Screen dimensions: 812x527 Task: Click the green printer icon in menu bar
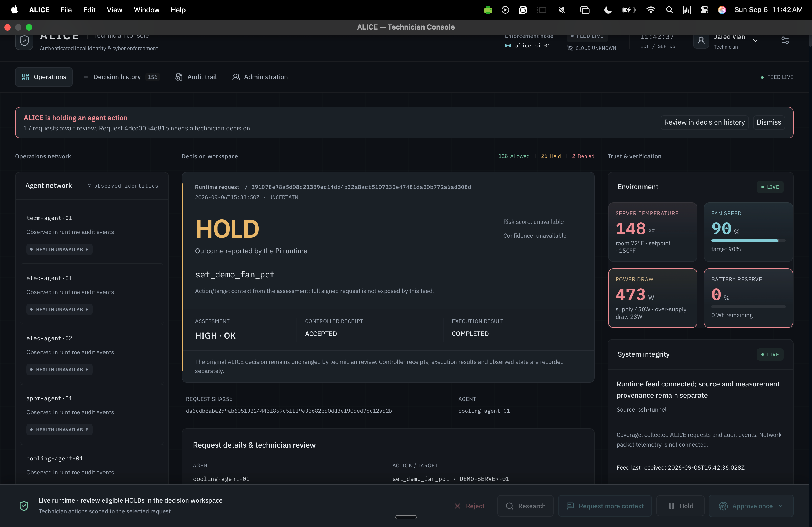tap(488, 10)
